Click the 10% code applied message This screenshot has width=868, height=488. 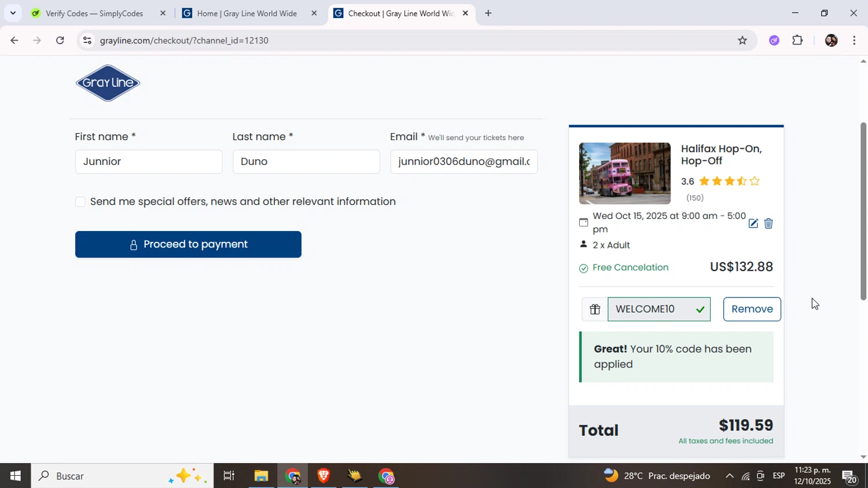click(x=676, y=357)
